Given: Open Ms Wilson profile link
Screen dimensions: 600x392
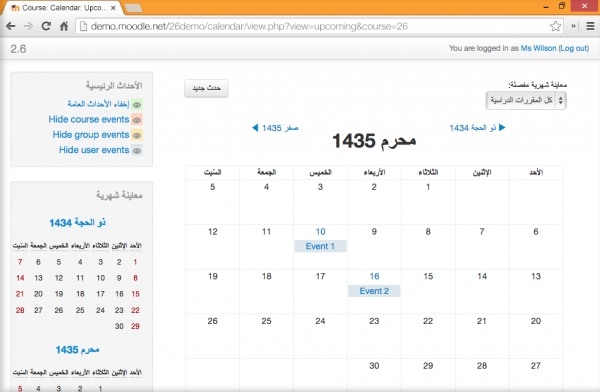Looking at the screenshot, I should 538,48.
